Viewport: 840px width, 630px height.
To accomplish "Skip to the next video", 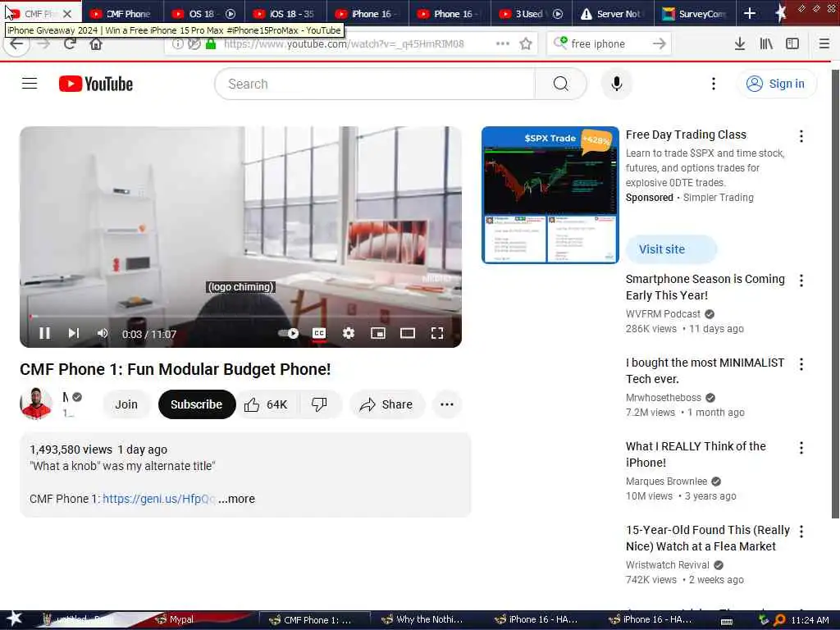I will pos(73,333).
